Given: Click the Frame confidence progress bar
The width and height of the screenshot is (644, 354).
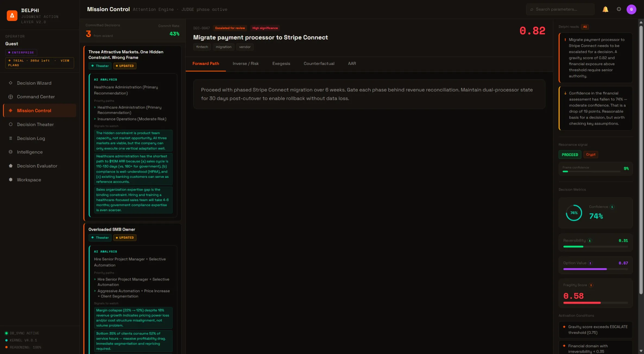Looking at the screenshot, I should [x=591, y=171].
